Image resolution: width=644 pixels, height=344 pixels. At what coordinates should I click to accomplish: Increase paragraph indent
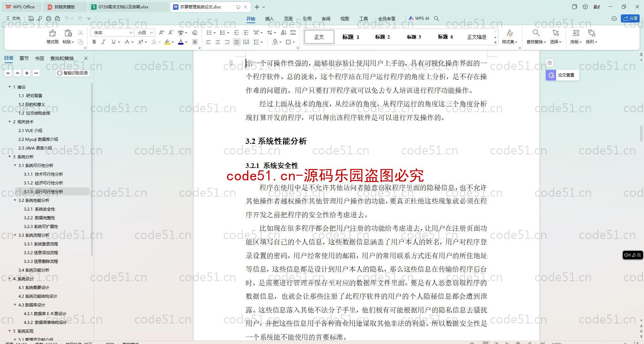(x=246, y=33)
